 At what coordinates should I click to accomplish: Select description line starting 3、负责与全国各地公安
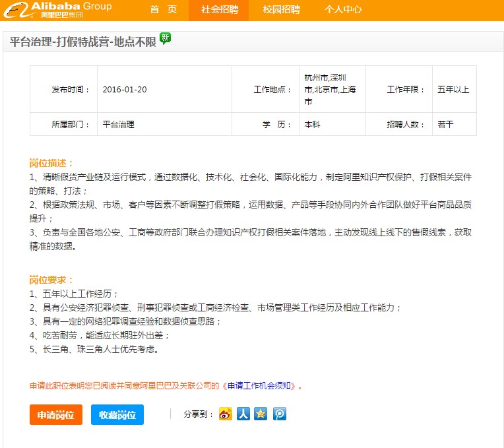[251, 240]
